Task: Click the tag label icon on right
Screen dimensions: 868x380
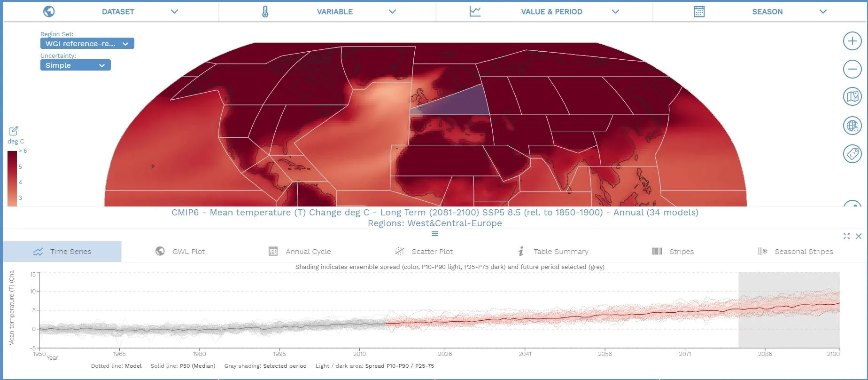Action: pyautogui.click(x=852, y=154)
